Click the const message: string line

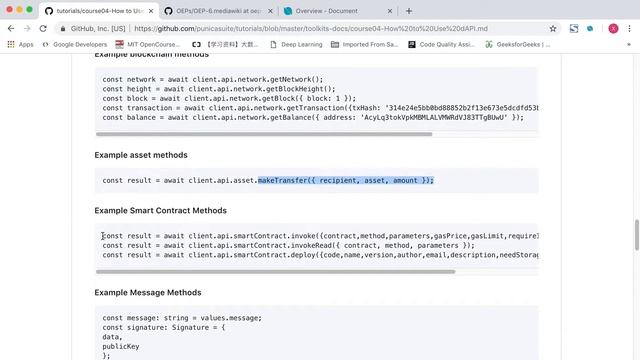click(x=182, y=318)
